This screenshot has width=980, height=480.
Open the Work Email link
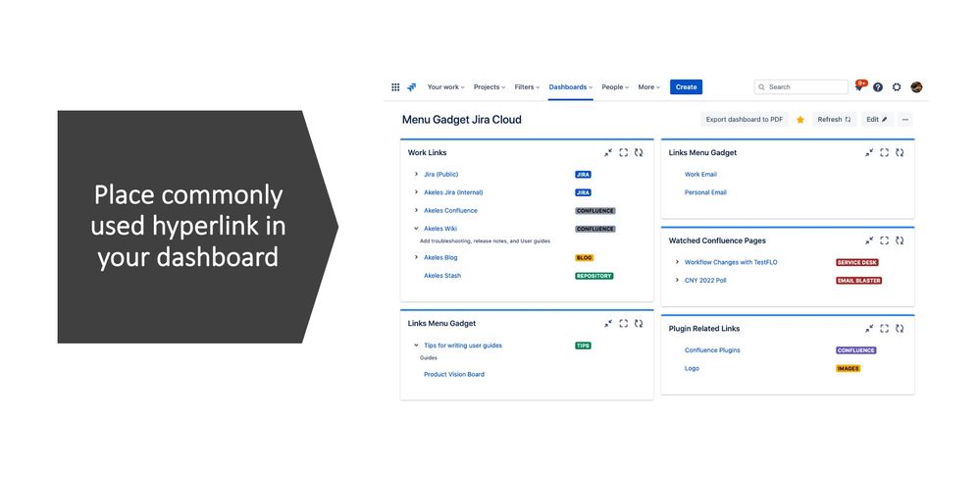(700, 175)
